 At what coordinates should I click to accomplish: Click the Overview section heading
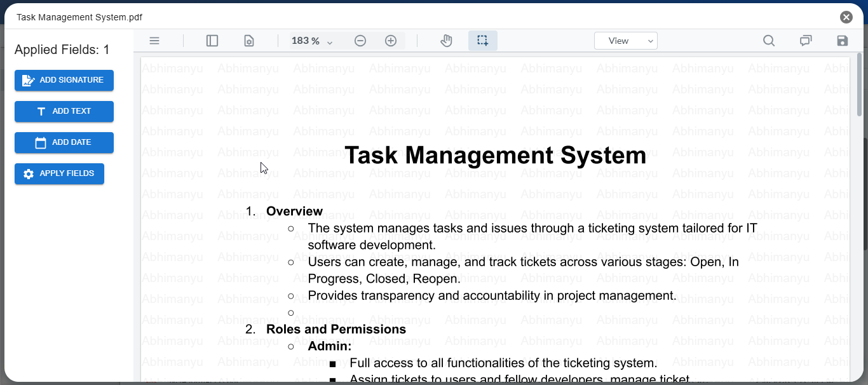295,211
